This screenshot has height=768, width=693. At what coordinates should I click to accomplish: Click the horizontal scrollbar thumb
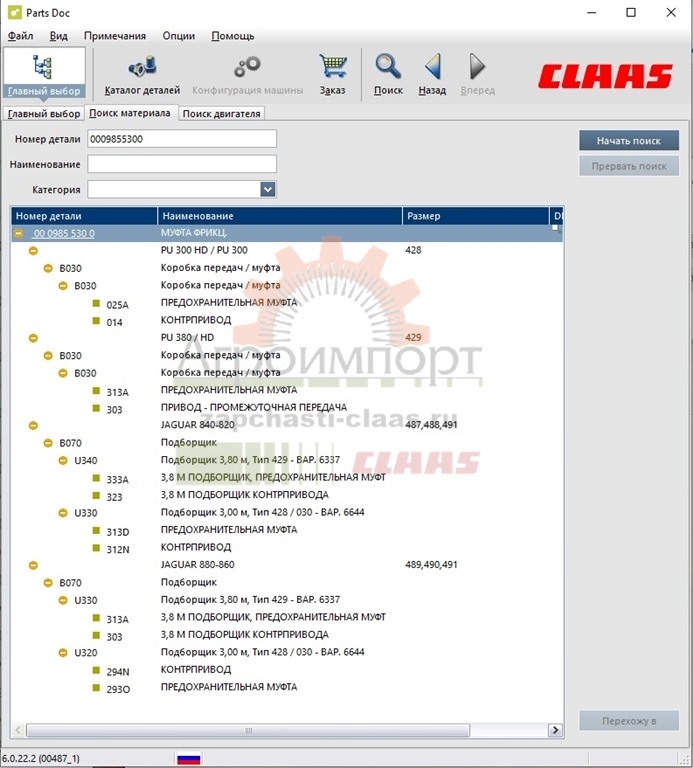tap(248, 730)
